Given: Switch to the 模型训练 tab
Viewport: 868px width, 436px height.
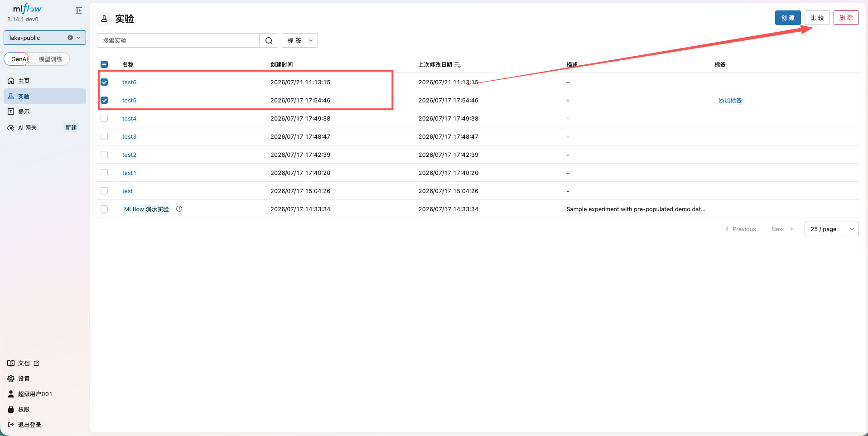Looking at the screenshot, I should pos(50,59).
